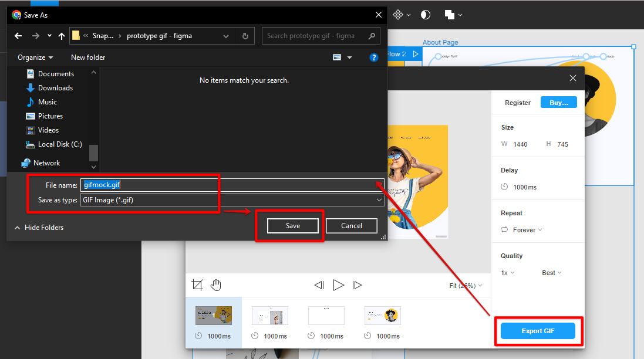Collapse the Hide Folders panel
Image resolution: width=644 pixels, height=359 pixels.
[39, 228]
